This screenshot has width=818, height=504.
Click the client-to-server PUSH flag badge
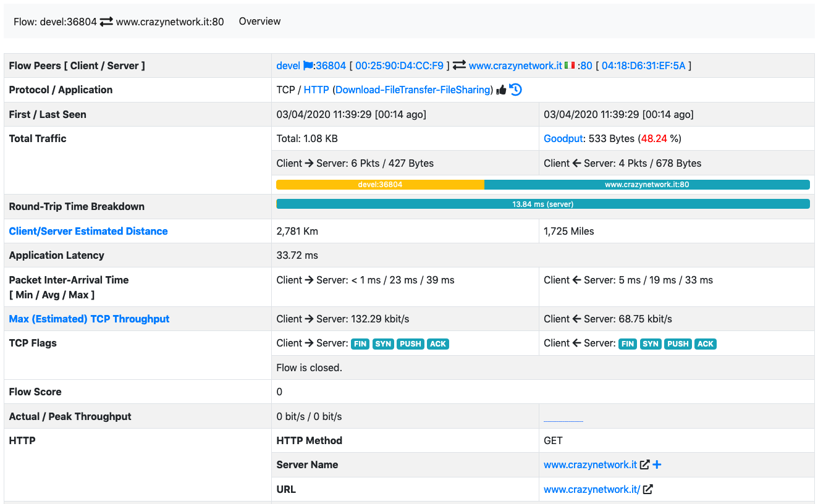410,344
